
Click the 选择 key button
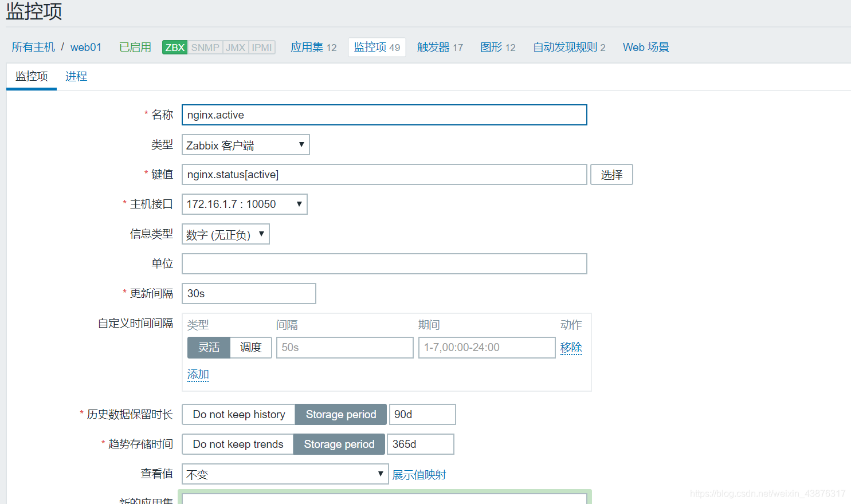(611, 175)
